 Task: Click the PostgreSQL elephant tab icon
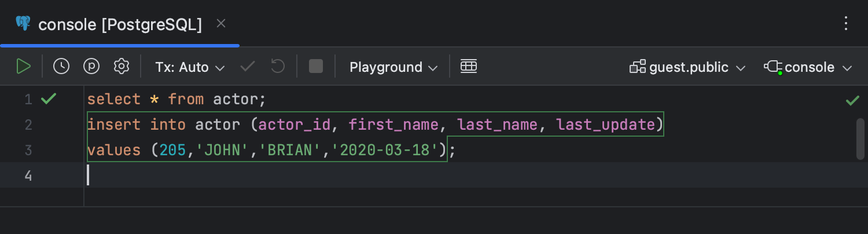(23, 24)
